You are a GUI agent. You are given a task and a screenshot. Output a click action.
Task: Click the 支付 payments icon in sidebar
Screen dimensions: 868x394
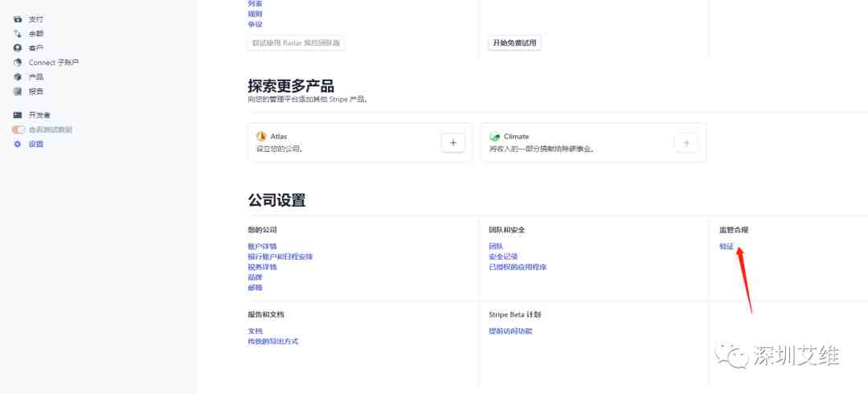coord(18,19)
